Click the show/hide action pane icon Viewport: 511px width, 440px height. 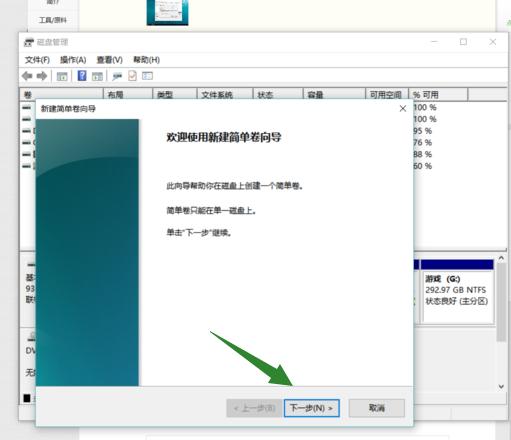click(97, 76)
